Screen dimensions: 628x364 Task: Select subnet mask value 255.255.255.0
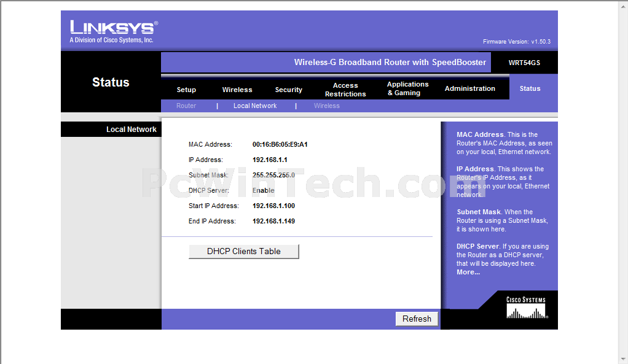(273, 175)
